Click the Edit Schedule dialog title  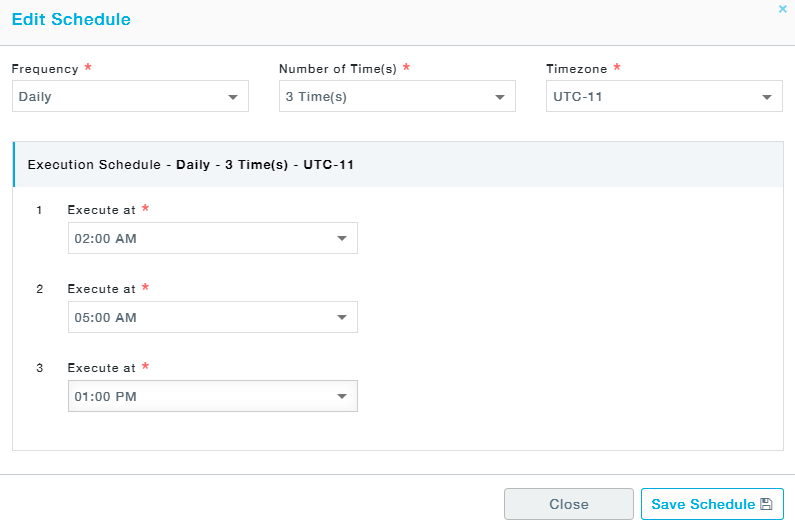point(71,19)
